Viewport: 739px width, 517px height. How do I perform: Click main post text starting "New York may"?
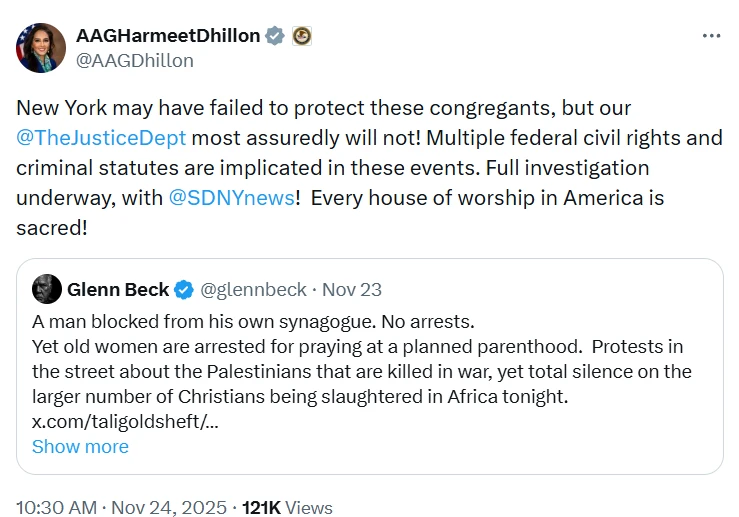(x=300, y=108)
